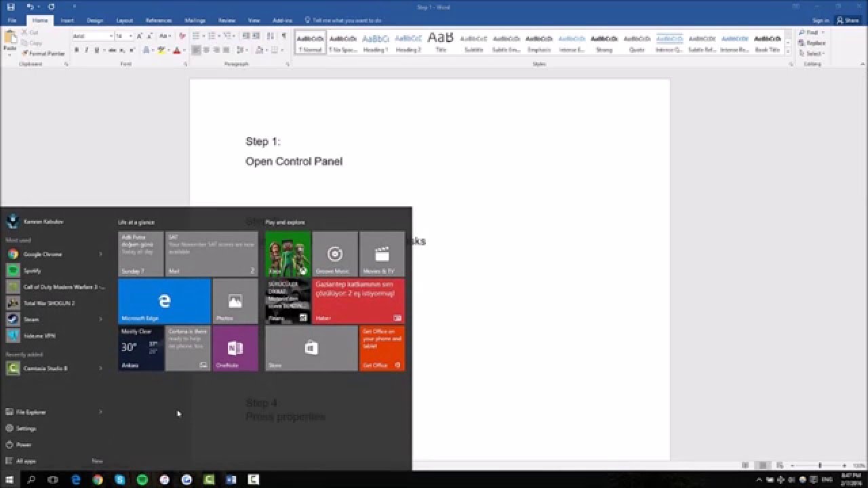Open the Select dropdown in Editing
This screenshot has width=868, height=488.
(813, 54)
